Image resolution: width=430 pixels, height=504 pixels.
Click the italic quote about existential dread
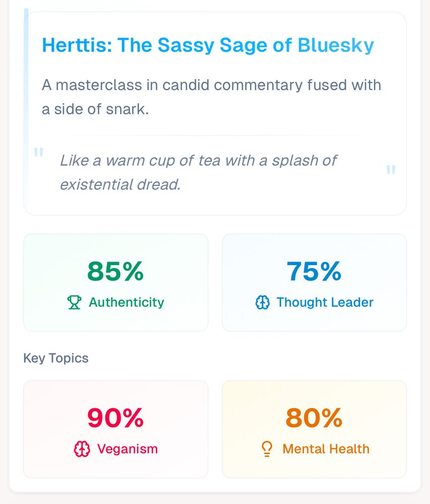198,172
